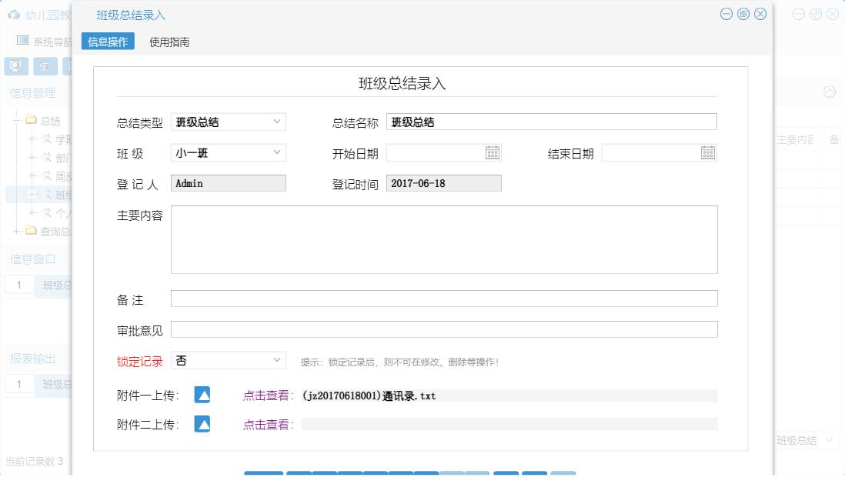845x504 pixels.
Task: Click the 附件二上传 upload icon
Action: (202, 423)
